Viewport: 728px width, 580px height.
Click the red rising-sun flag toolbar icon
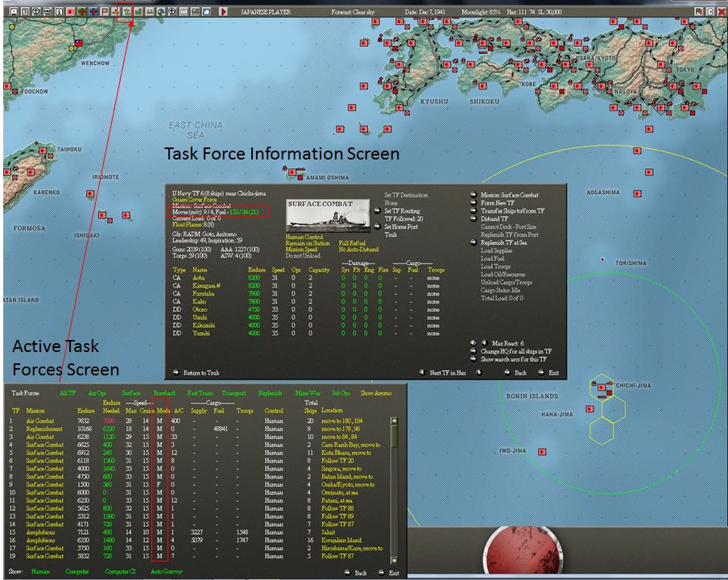click(x=71, y=11)
